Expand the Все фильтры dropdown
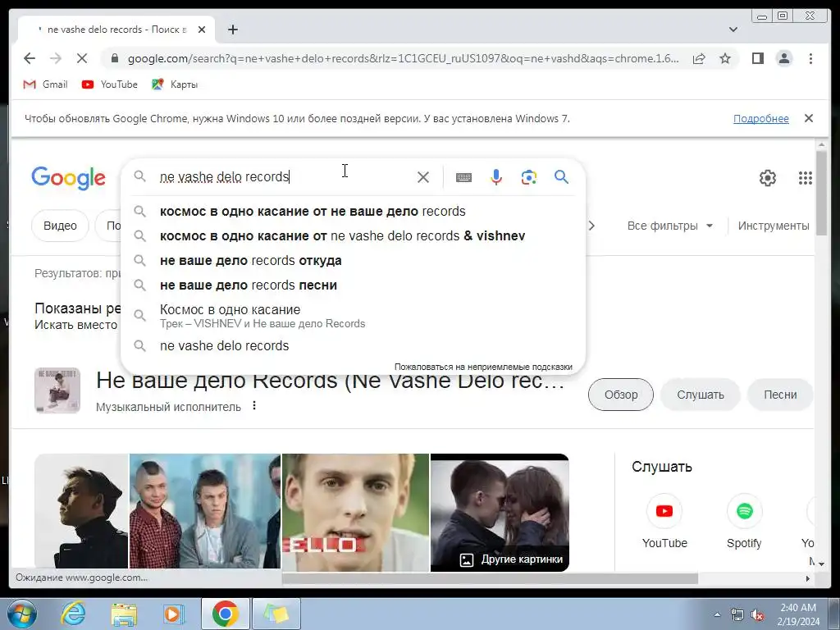 point(669,226)
